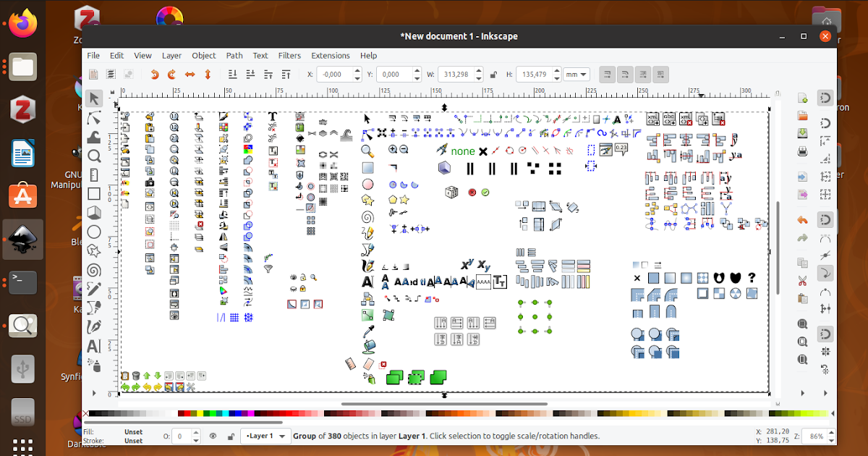
Task: Click the Print document button
Action: [x=801, y=150]
